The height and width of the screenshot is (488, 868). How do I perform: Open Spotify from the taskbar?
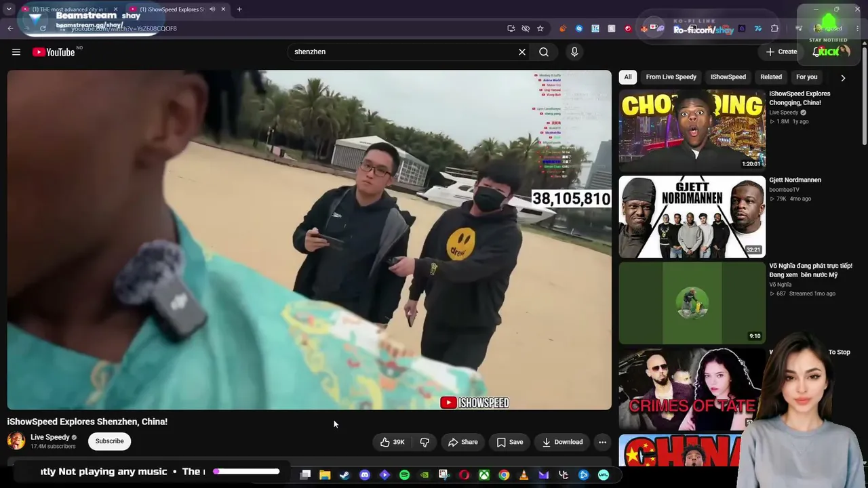coord(405,475)
